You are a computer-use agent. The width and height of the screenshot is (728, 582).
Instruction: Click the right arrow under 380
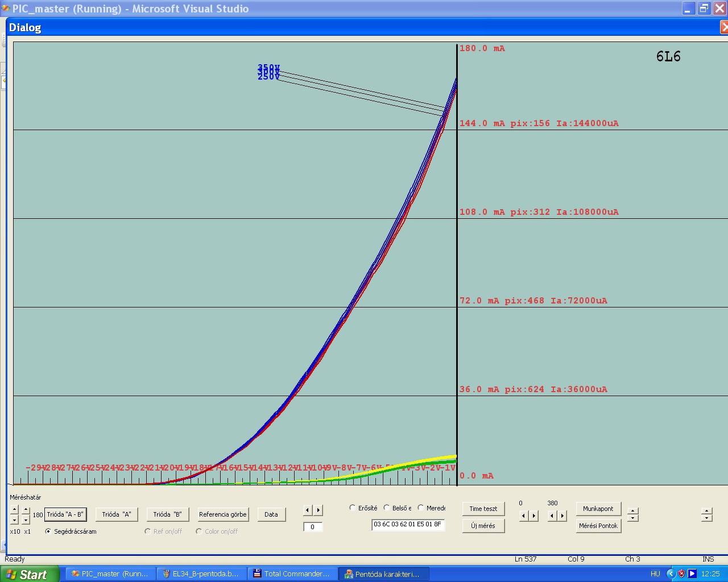click(x=562, y=516)
